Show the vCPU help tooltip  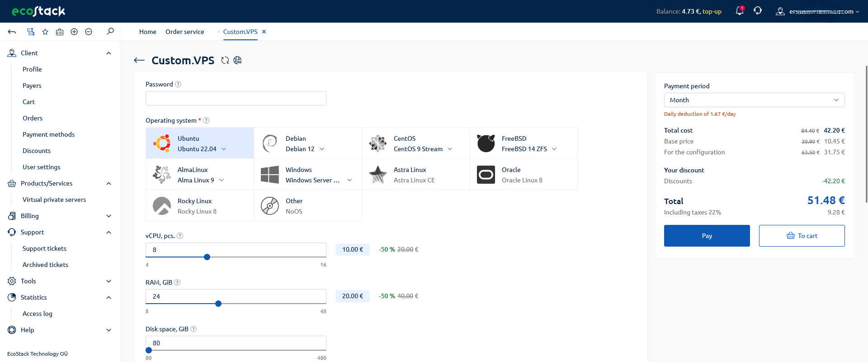point(180,236)
